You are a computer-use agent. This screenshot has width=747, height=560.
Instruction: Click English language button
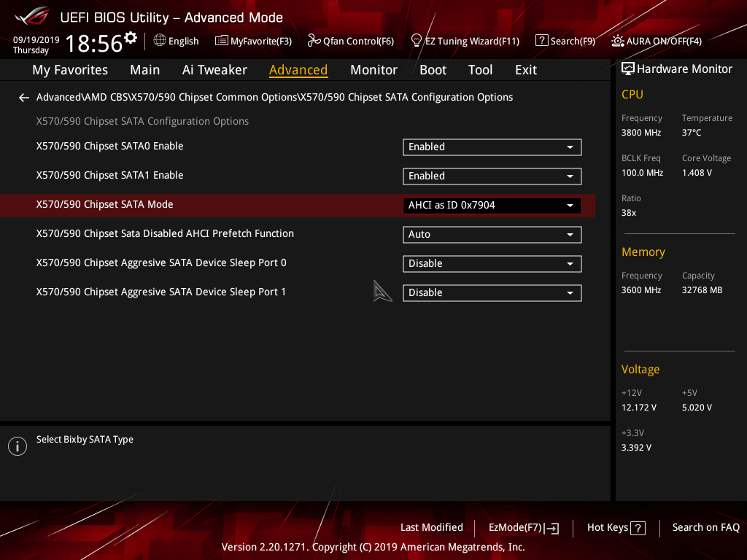(176, 41)
